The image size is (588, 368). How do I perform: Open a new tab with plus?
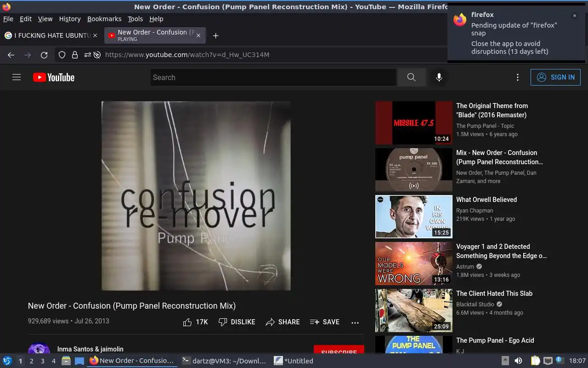pos(215,35)
